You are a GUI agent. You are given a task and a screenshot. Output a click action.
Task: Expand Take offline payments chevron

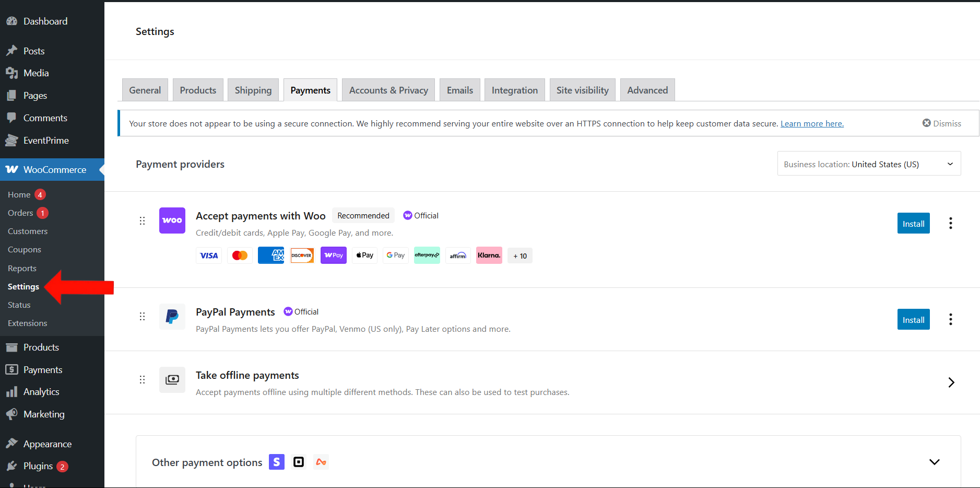951,382
